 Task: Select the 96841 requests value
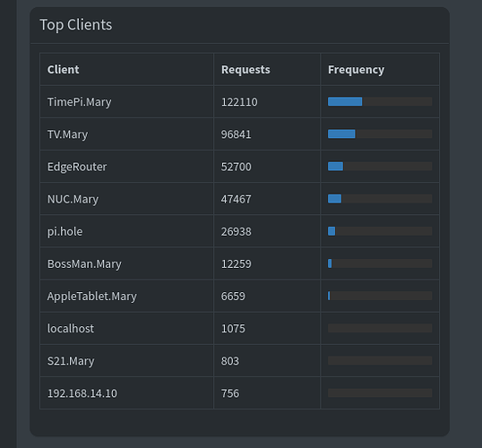point(237,134)
